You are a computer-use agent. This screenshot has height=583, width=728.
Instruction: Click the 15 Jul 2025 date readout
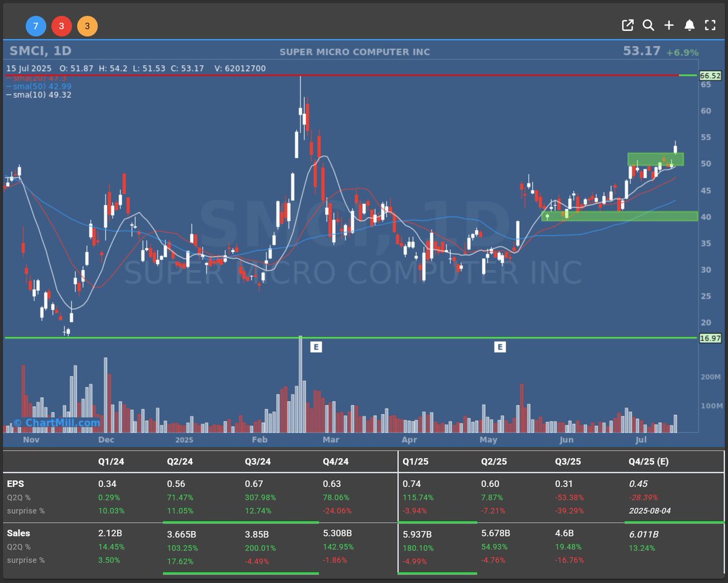[x=29, y=68]
